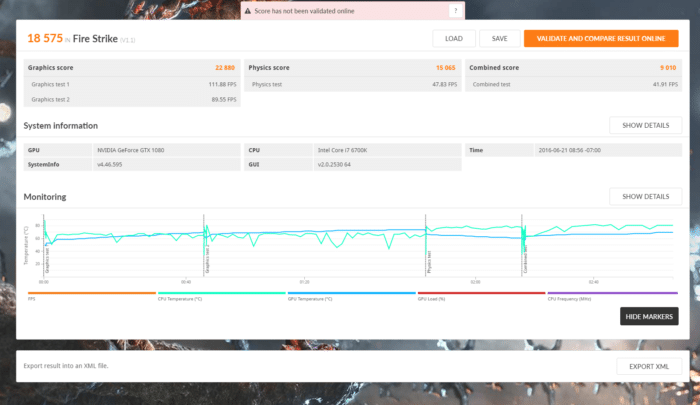Click the 111.88 FPS value
700x405 pixels.
pyautogui.click(x=222, y=84)
